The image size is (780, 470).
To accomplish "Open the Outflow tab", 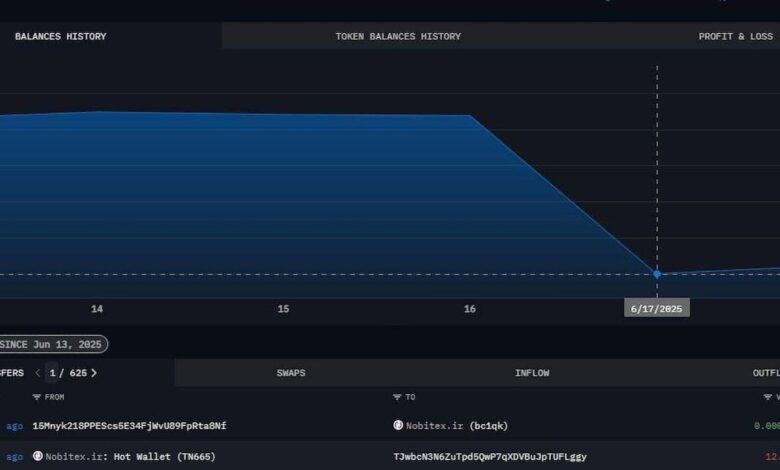I will tap(766, 373).
